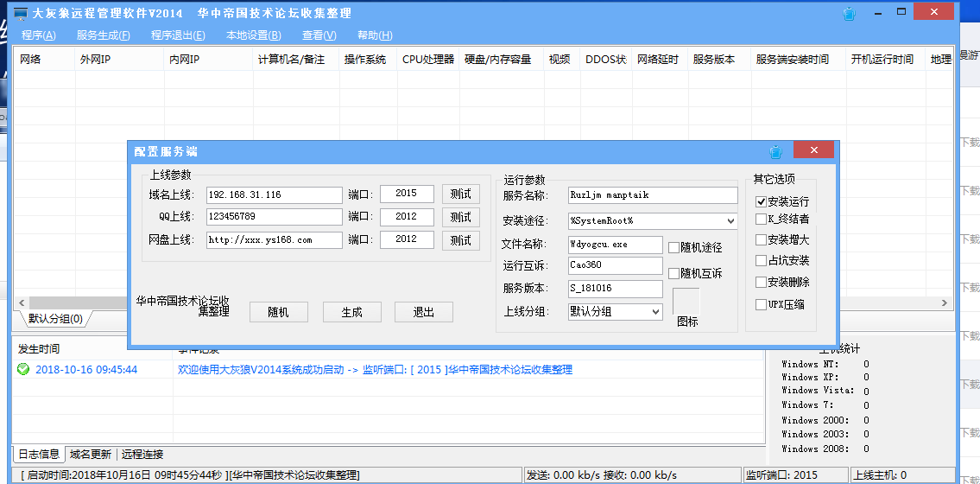Click the 网络延时 column header
Image resolution: width=980 pixels, height=484 pixels.
click(660, 60)
